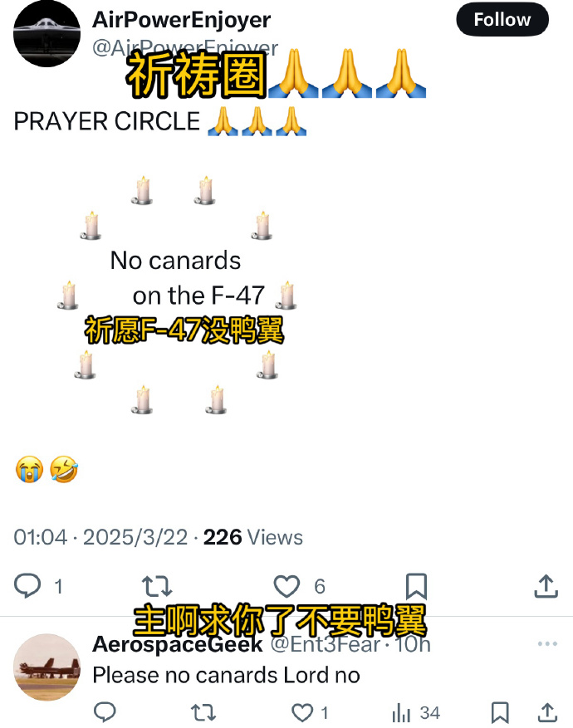This screenshot has width=573, height=728.
Task: Open AirPowerEnjoyer's profile avatar
Action: (x=47, y=34)
